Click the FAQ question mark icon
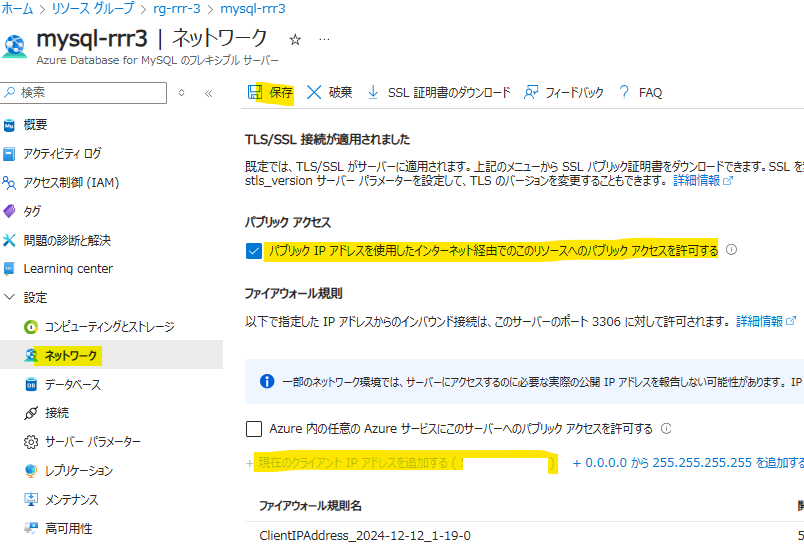Image resolution: width=804 pixels, height=550 pixels. (x=624, y=92)
